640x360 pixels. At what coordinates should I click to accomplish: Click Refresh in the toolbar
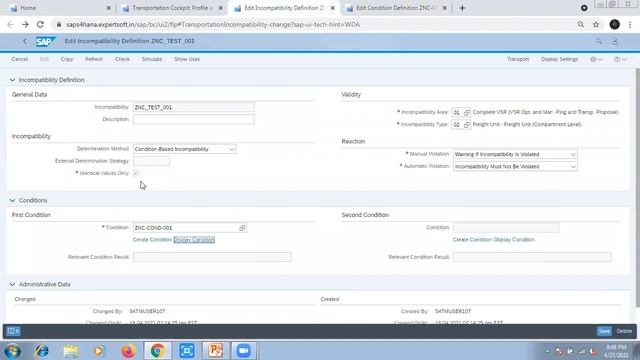[94, 59]
